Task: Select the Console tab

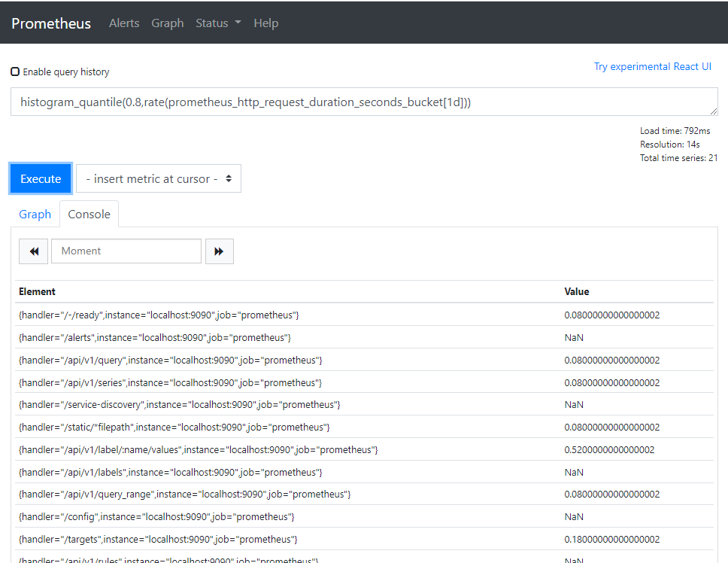Action: pyautogui.click(x=89, y=215)
